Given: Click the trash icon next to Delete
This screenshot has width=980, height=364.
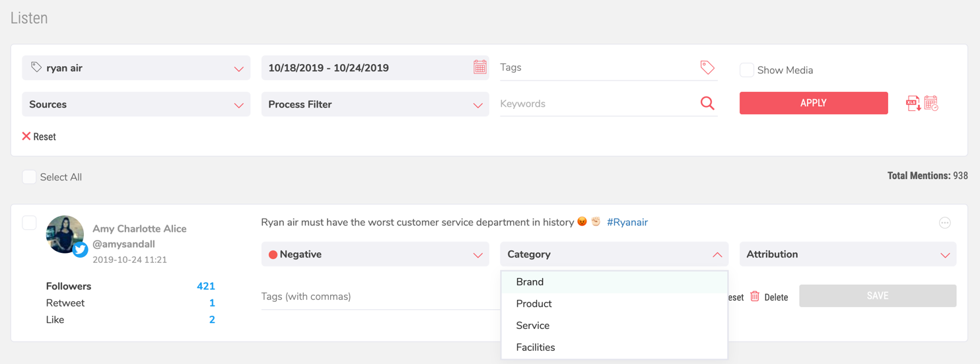Looking at the screenshot, I should pyautogui.click(x=755, y=297).
